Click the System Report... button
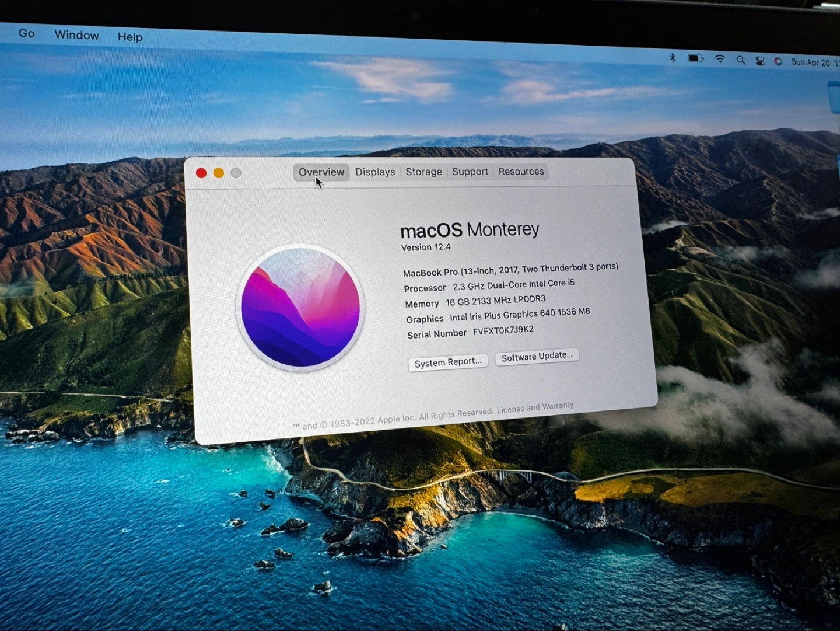Image resolution: width=840 pixels, height=631 pixels. (x=448, y=362)
